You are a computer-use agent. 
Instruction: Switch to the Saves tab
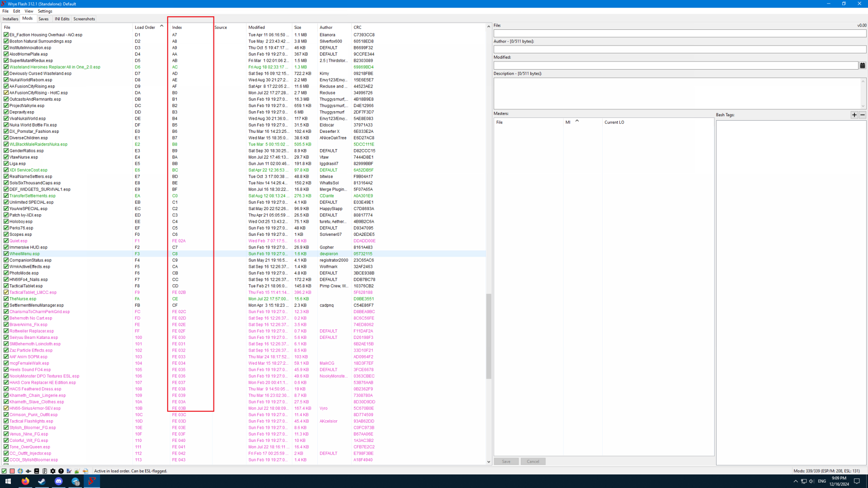43,19
